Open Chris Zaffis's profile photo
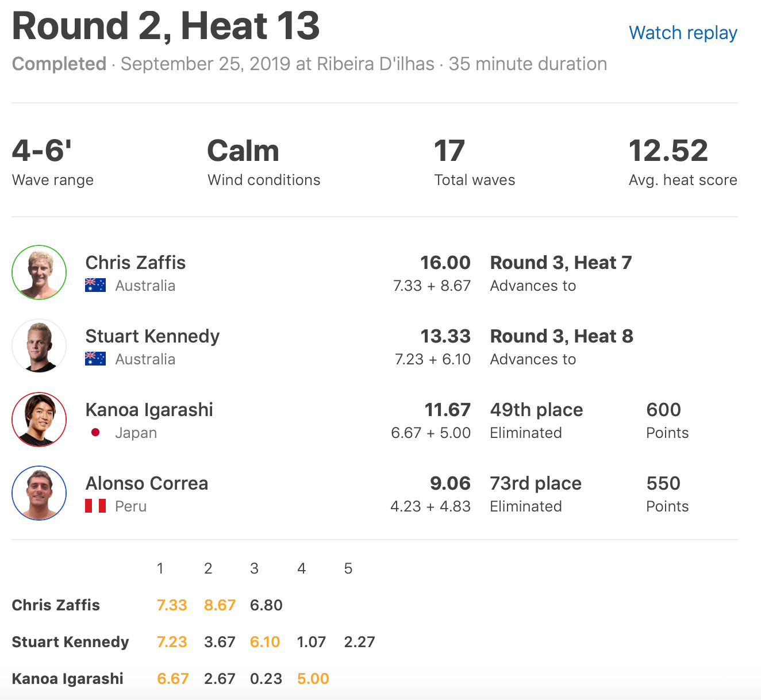Image resolution: width=761 pixels, height=700 pixels. [x=39, y=272]
